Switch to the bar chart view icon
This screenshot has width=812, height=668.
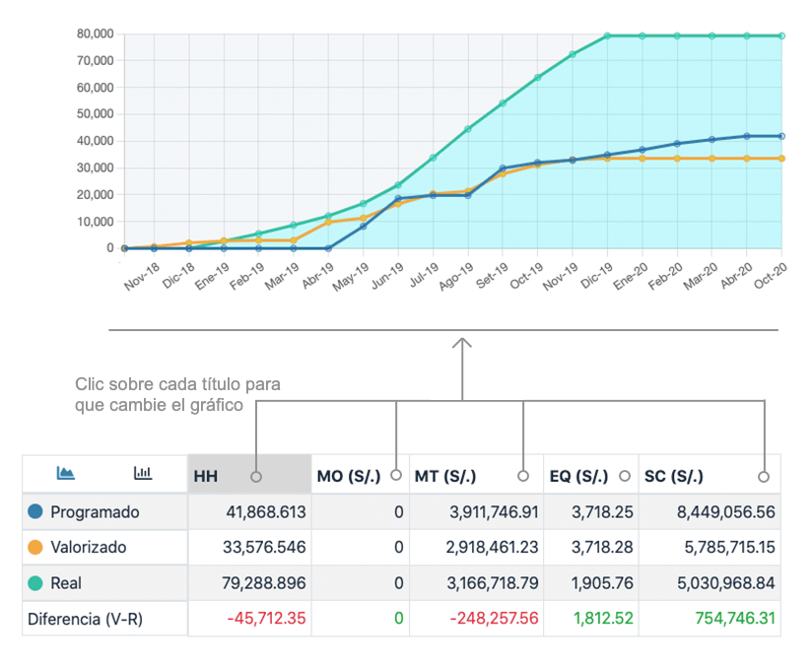pyautogui.click(x=143, y=473)
